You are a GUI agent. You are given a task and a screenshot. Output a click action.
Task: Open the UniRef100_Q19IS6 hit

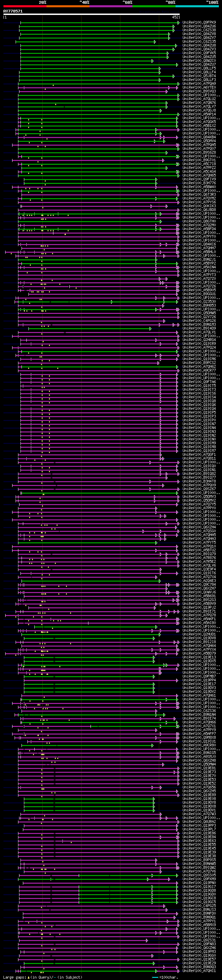(199, 394)
